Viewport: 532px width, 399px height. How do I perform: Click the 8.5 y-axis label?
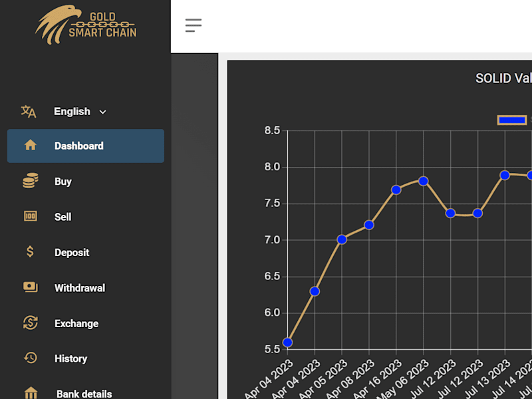[x=272, y=130]
